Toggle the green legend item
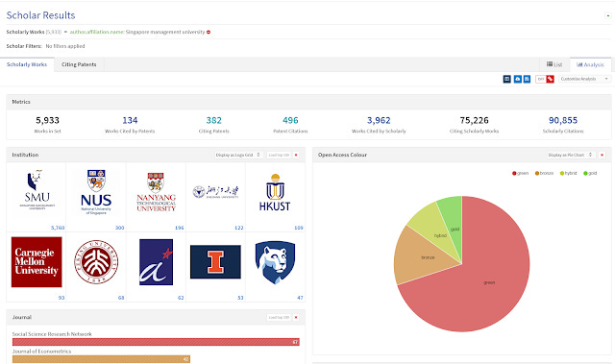The height and width of the screenshot is (364, 615). 520,173
